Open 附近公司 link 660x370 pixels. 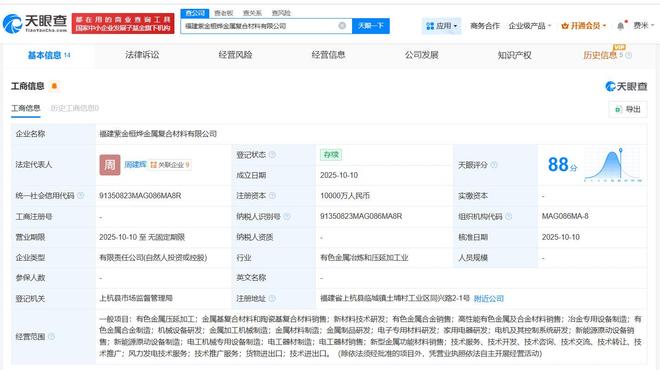click(x=489, y=298)
